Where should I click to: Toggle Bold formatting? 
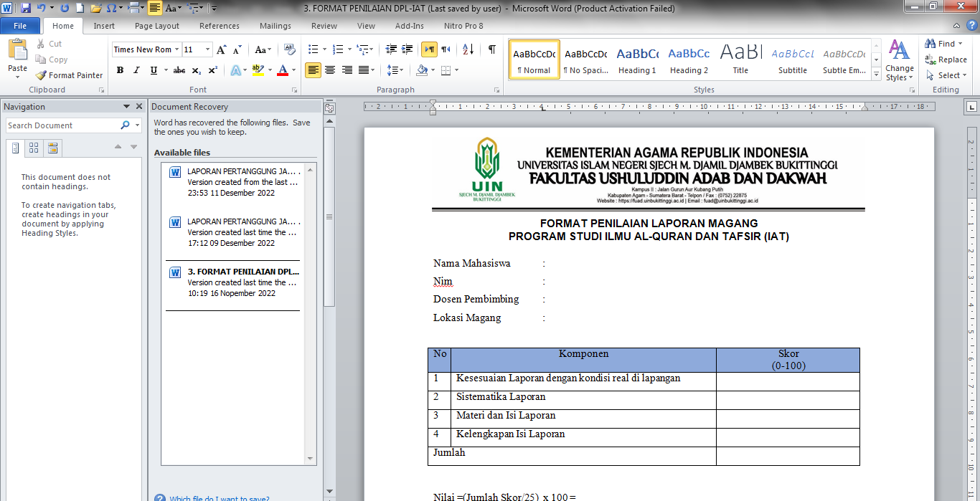tap(120, 70)
